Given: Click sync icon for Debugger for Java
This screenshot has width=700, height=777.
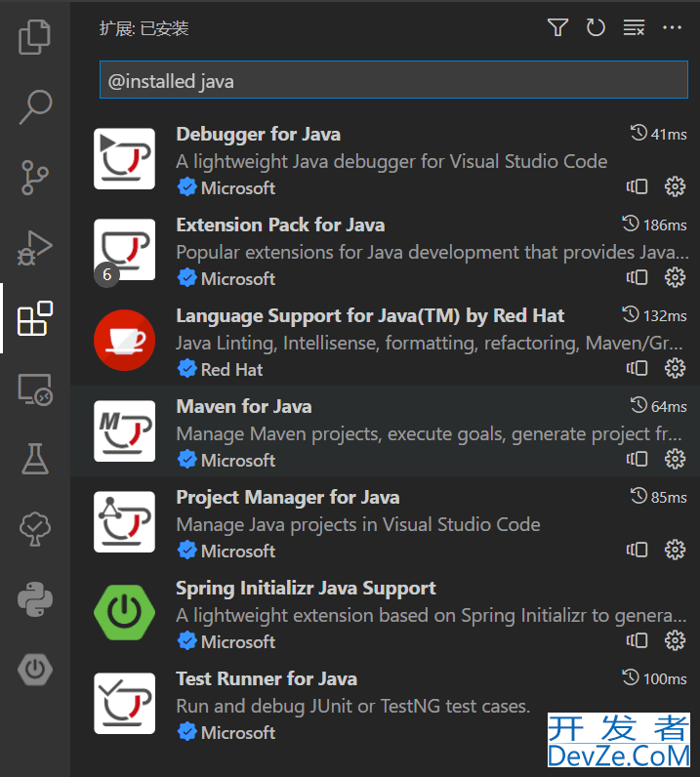Looking at the screenshot, I should [x=638, y=186].
